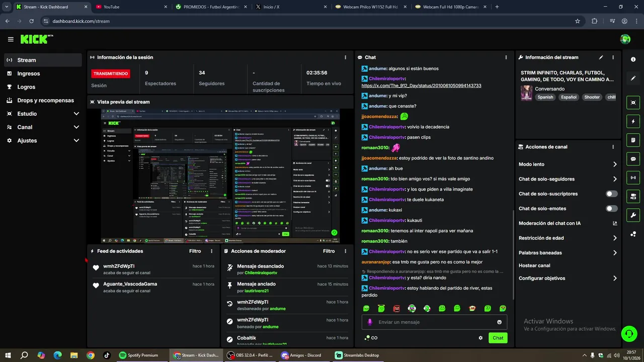The height and width of the screenshot is (362, 644).
Task: Click the purple microphone icon in message box
Action: click(x=370, y=322)
